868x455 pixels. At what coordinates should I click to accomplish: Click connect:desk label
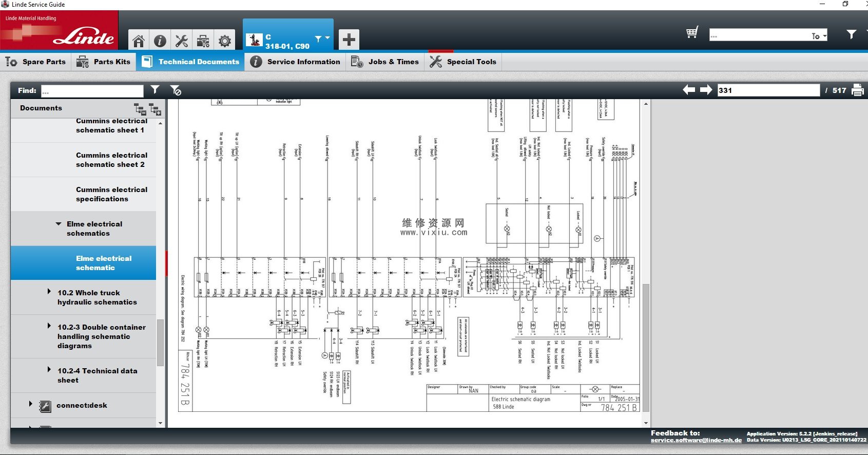pos(82,405)
